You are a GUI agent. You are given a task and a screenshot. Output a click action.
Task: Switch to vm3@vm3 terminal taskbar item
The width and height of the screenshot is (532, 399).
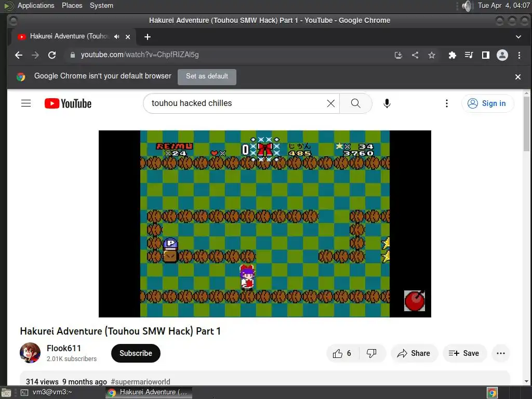[x=47, y=392]
